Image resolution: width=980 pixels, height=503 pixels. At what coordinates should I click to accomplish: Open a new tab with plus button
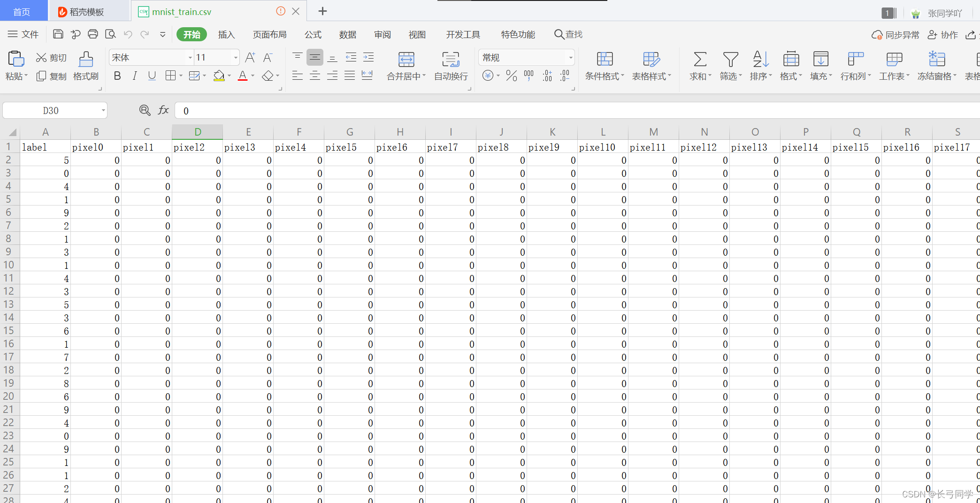point(322,11)
